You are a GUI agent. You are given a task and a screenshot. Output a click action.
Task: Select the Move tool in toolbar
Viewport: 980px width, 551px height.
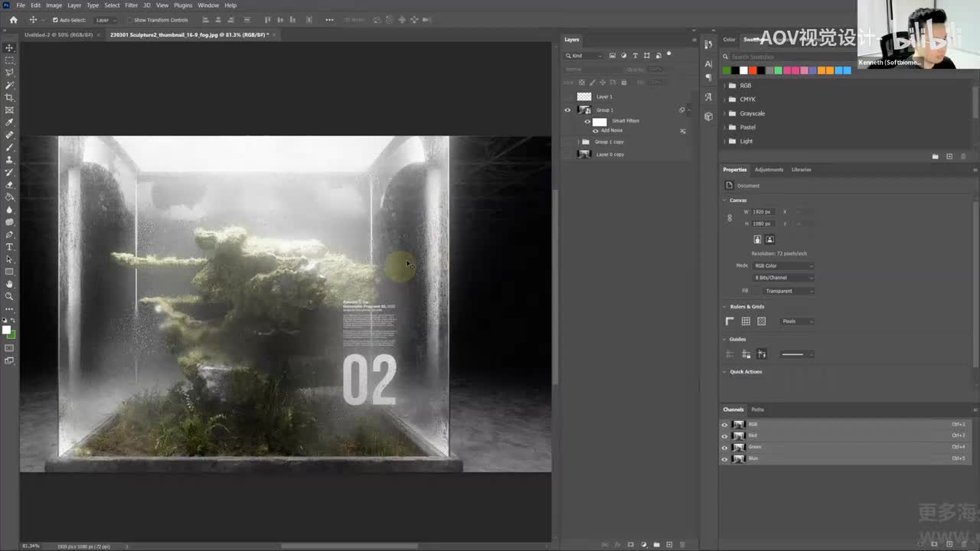[9, 47]
